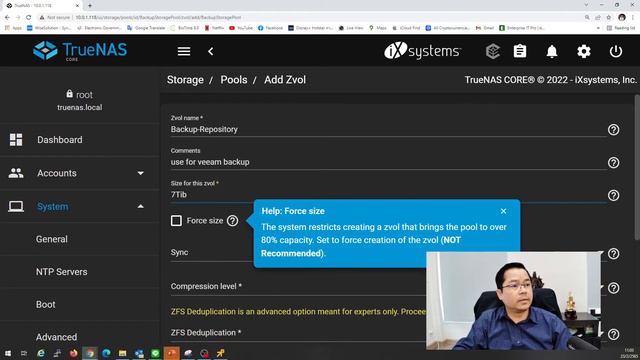Show help for Zvol name field
Image resolution: width=640 pixels, height=360 pixels.
coord(613,130)
